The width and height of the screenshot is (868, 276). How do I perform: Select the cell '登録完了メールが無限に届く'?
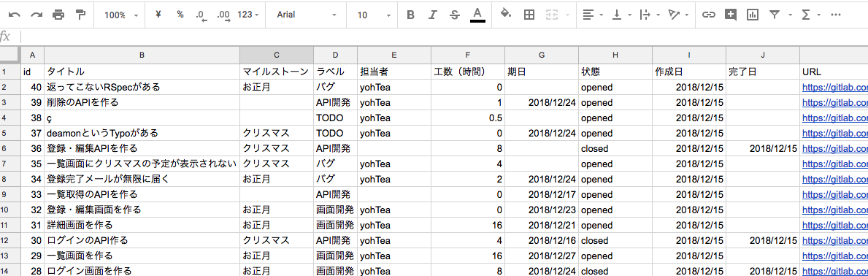(142, 179)
